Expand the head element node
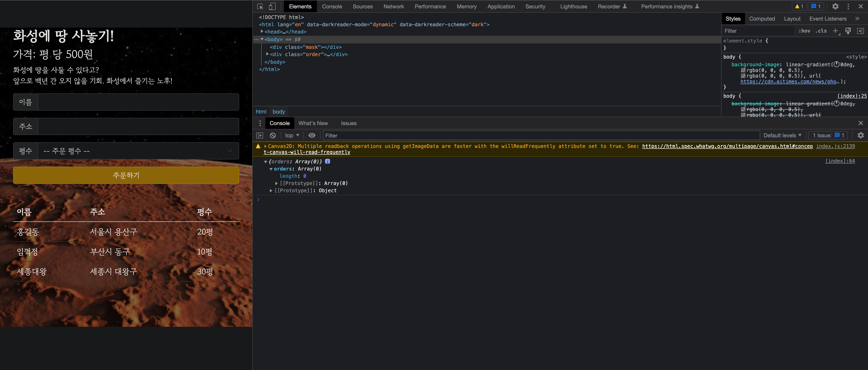The width and height of the screenshot is (868, 370). pyautogui.click(x=262, y=31)
